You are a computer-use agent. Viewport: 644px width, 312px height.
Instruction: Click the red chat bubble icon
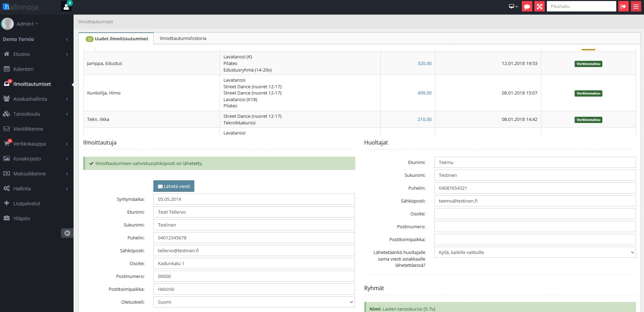pyautogui.click(x=527, y=6)
